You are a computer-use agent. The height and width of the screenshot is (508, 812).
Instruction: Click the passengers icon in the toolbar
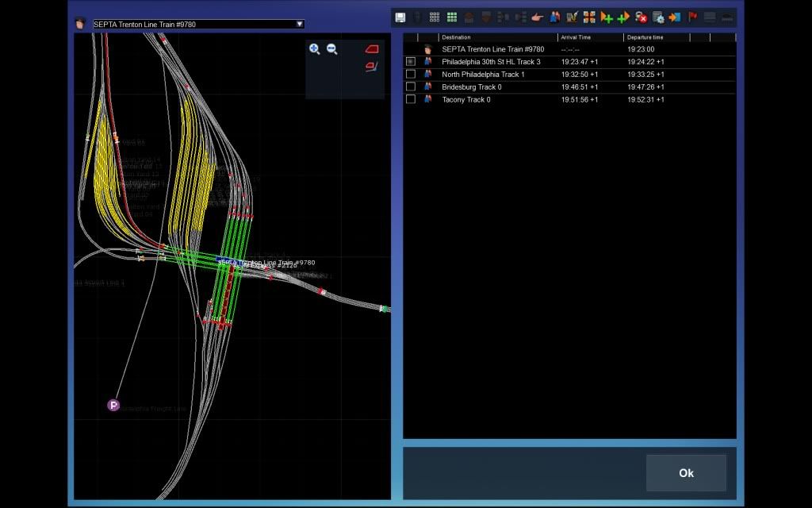click(x=554, y=17)
